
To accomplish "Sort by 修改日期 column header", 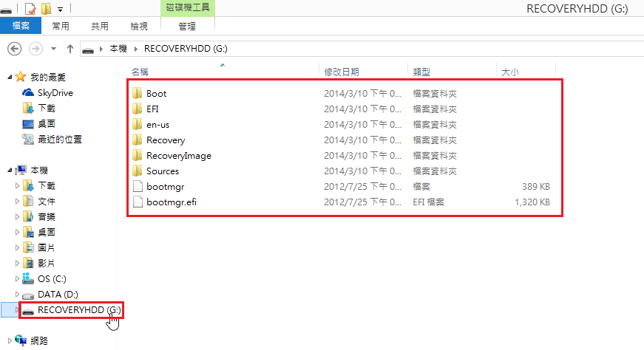I will [342, 72].
